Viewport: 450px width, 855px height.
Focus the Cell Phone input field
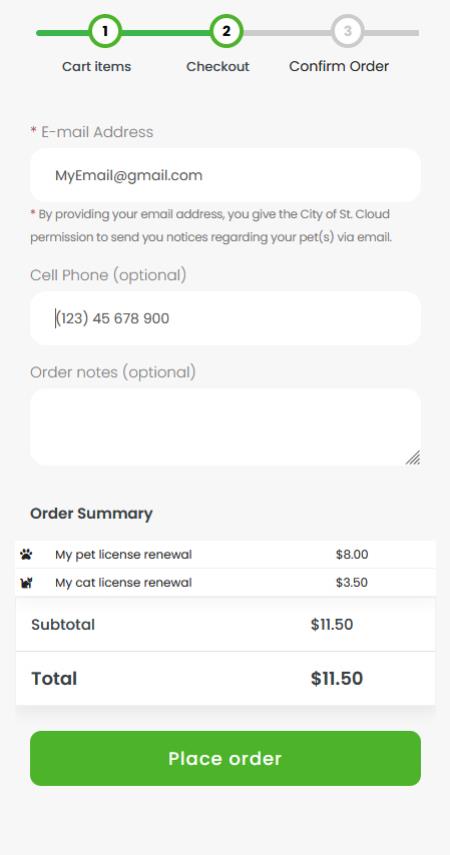(x=225, y=318)
